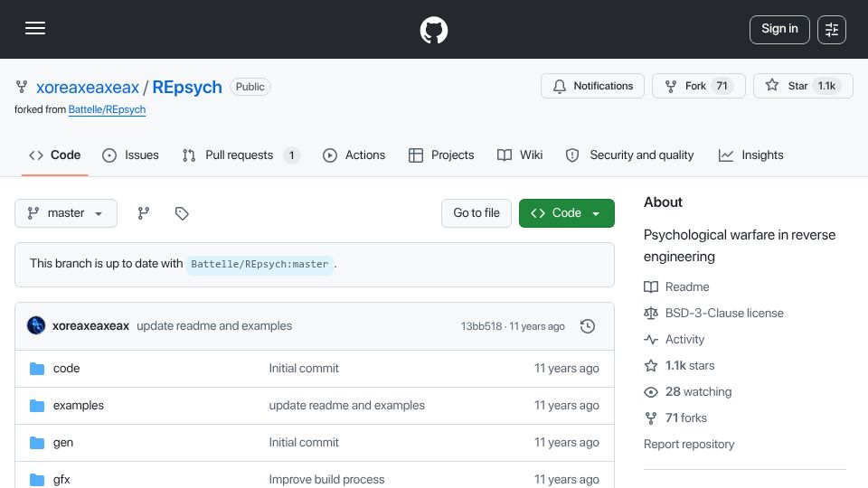Open the code folder
Screen dimensions: 868x488
[x=66, y=369]
